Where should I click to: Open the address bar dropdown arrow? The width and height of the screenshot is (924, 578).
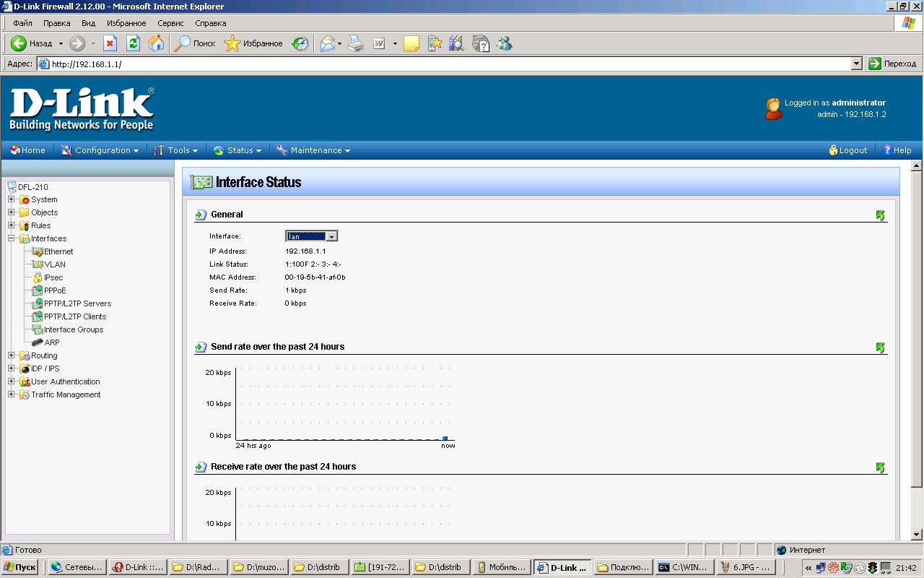856,64
